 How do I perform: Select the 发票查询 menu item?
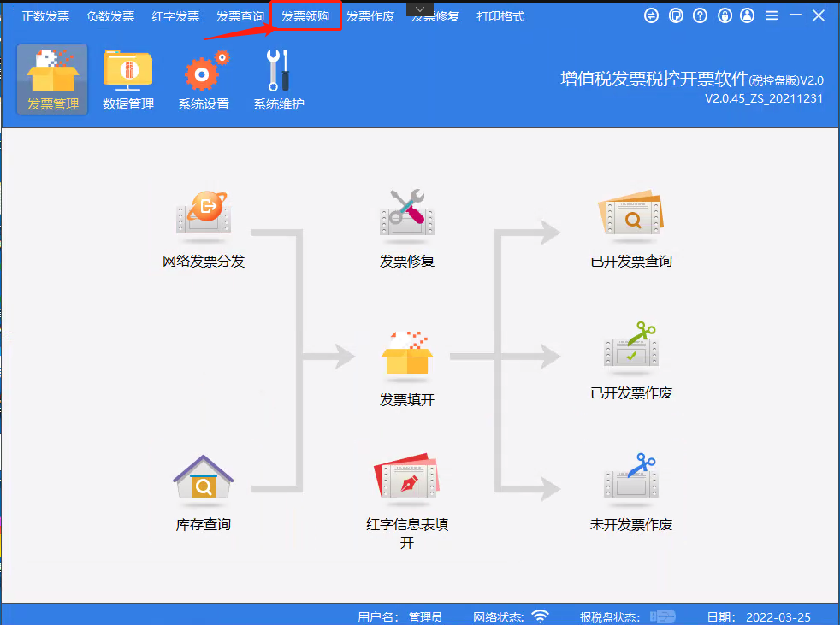click(240, 16)
